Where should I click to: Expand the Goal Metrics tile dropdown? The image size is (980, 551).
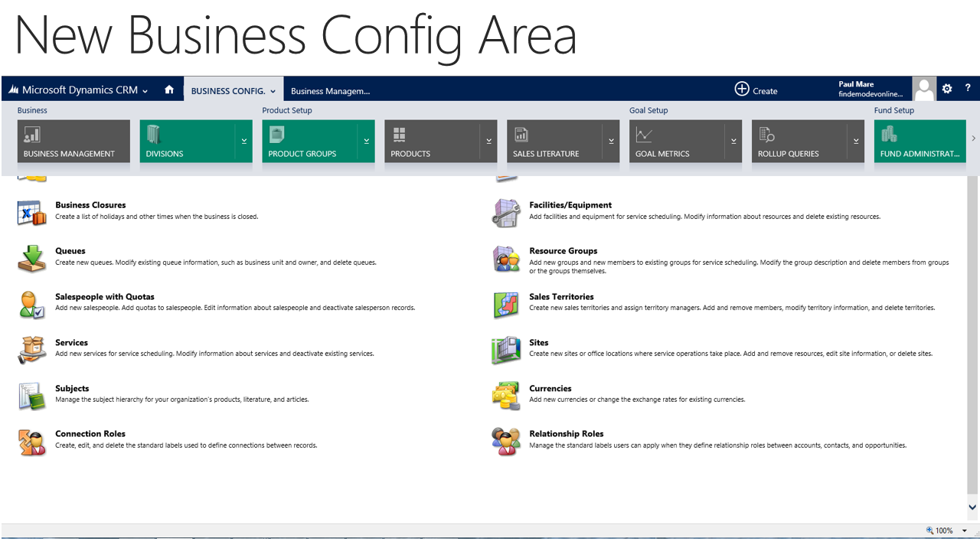click(733, 142)
